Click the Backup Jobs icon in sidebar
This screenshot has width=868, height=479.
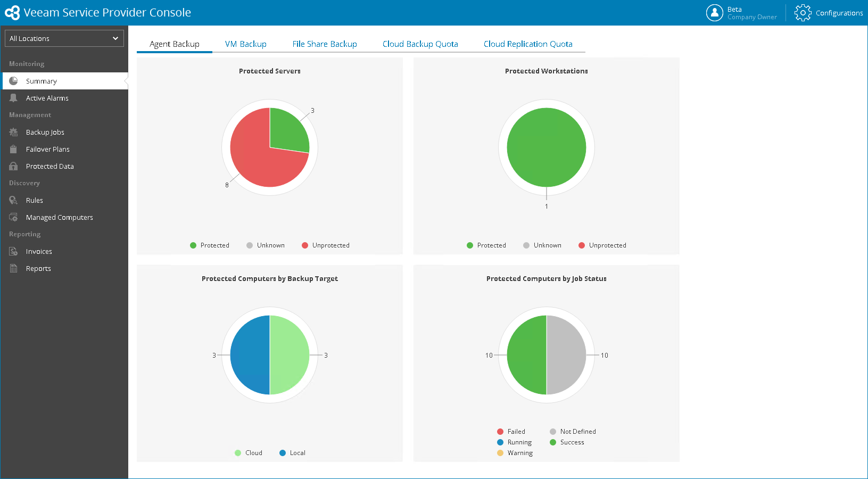pyautogui.click(x=13, y=132)
